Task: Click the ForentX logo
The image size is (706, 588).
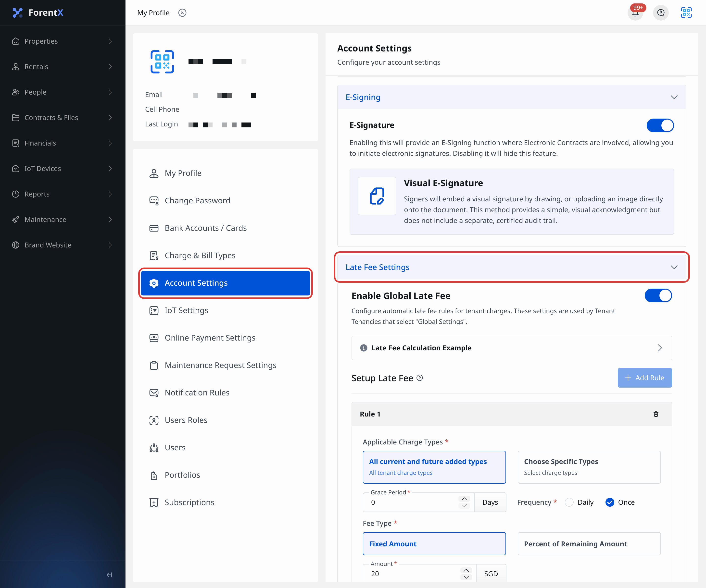Action: 38,12
